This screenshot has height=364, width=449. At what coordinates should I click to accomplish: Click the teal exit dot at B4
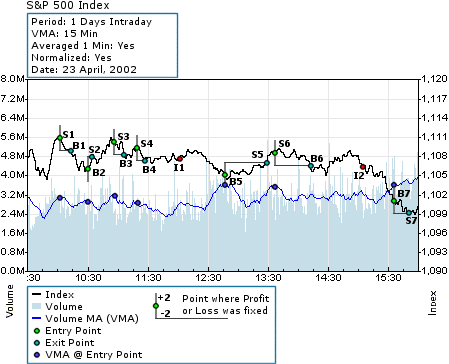point(145,161)
